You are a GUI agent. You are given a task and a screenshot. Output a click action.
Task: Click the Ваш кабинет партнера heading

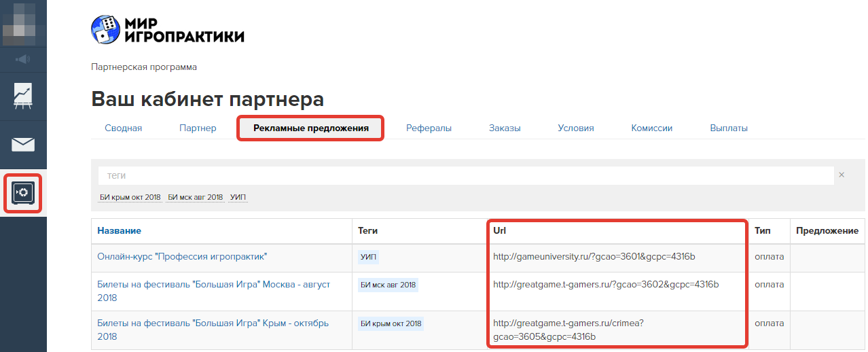(x=207, y=99)
